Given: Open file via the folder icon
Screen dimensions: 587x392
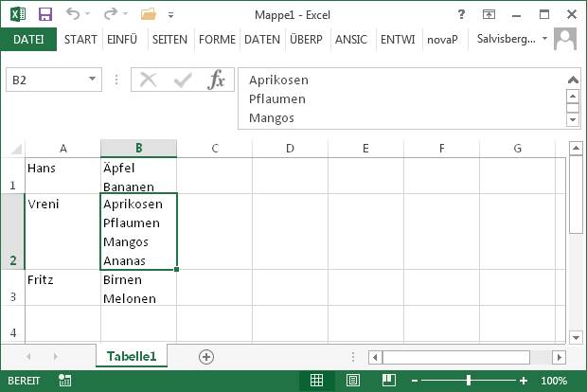Looking at the screenshot, I should [149, 14].
